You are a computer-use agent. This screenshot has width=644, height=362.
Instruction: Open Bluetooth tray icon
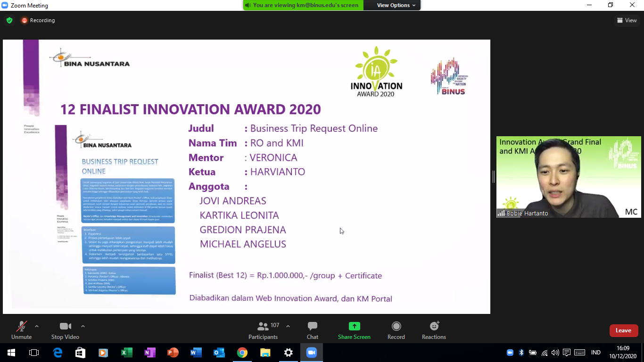click(x=521, y=353)
